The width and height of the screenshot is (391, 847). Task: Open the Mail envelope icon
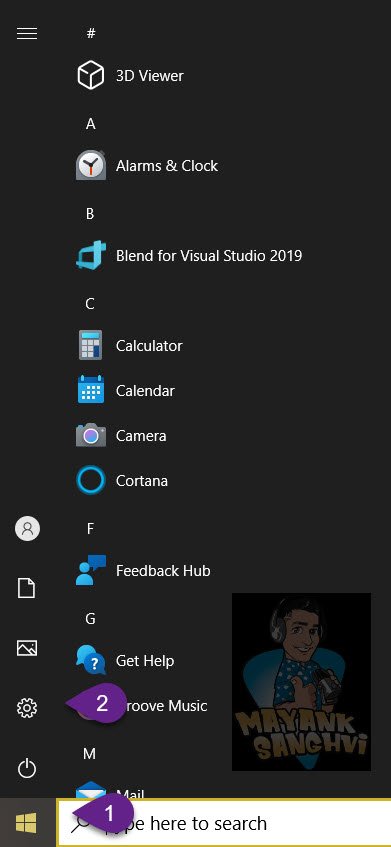(x=91, y=790)
